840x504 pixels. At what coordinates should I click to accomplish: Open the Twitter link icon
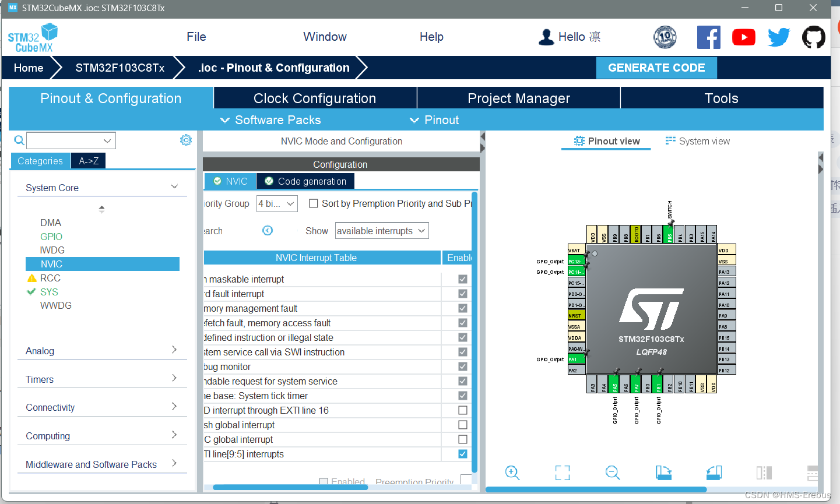click(779, 37)
